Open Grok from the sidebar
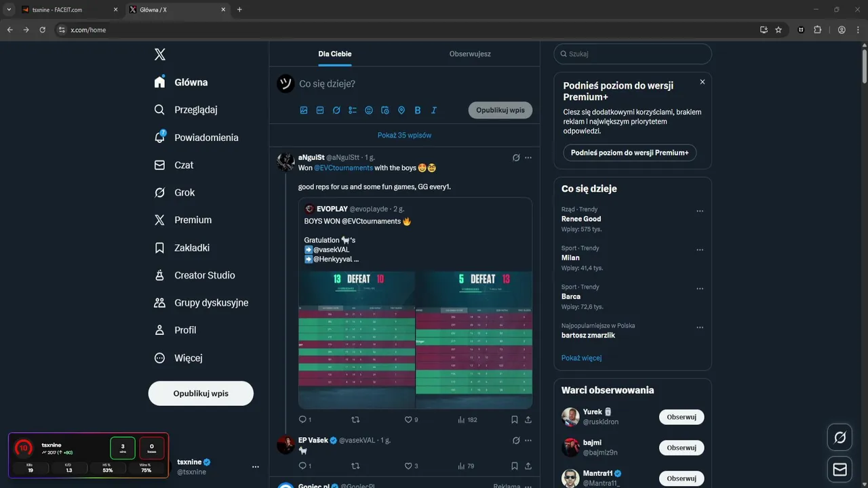This screenshot has height=488, width=868. [x=174, y=192]
